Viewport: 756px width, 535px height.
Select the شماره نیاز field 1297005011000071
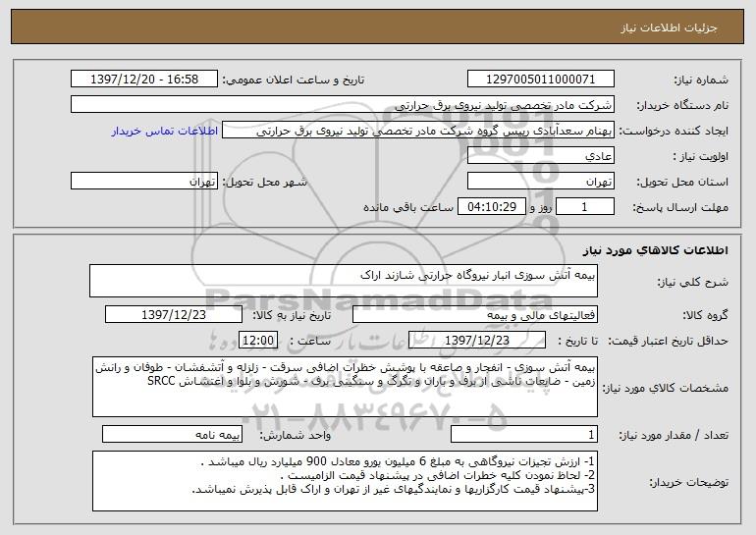point(540,80)
